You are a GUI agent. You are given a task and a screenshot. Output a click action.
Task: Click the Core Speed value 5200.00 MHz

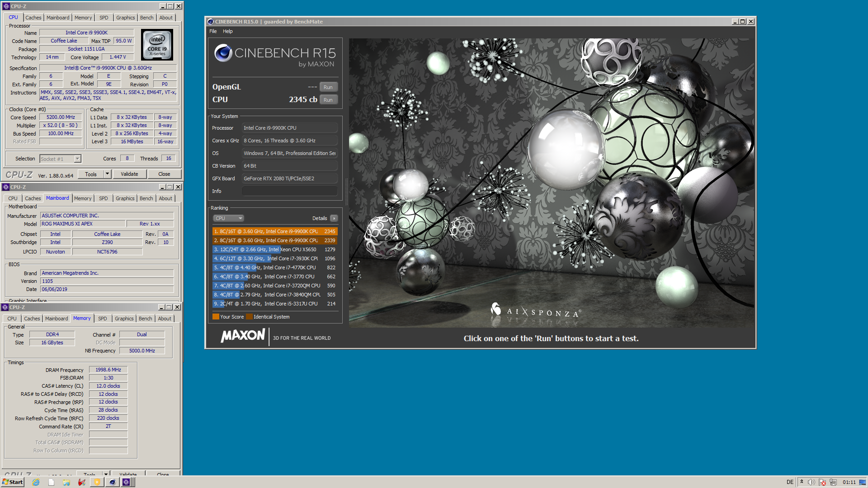(61, 117)
